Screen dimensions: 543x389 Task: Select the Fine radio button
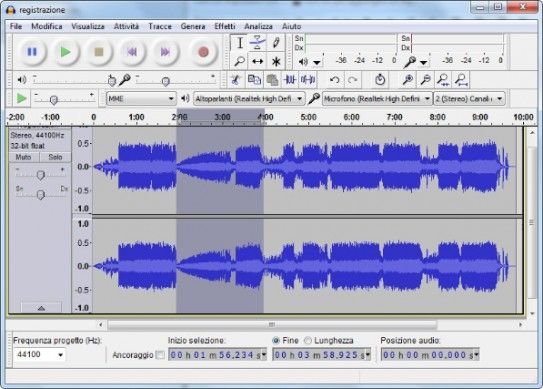[276, 341]
